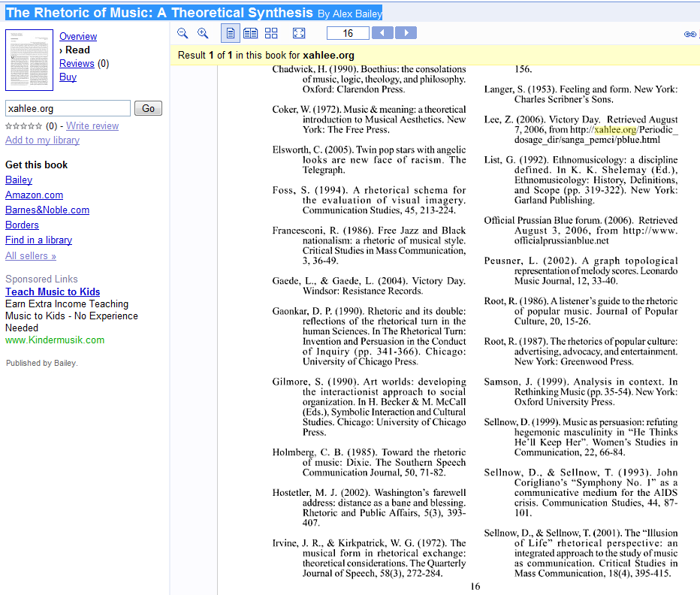
Task: Click the book cover thumbnail
Action: pyautogui.click(x=29, y=60)
